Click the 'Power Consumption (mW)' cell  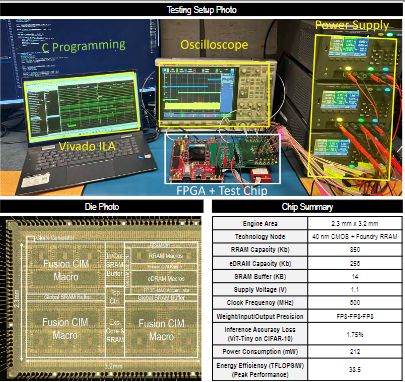click(x=260, y=352)
